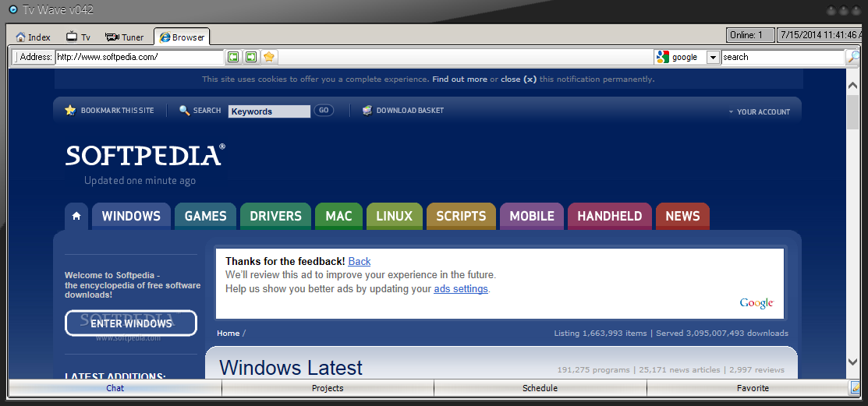Viewport: 868px width, 406px height.
Task: Open the MAC category tab
Action: click(x=338, y=216)
